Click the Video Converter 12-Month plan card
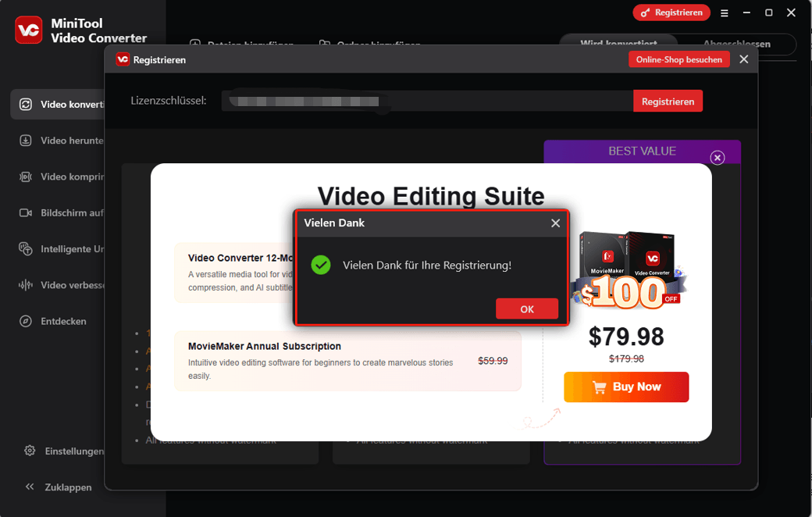The height and width of the screenshot is (517, 812). [x=234, y=273]
